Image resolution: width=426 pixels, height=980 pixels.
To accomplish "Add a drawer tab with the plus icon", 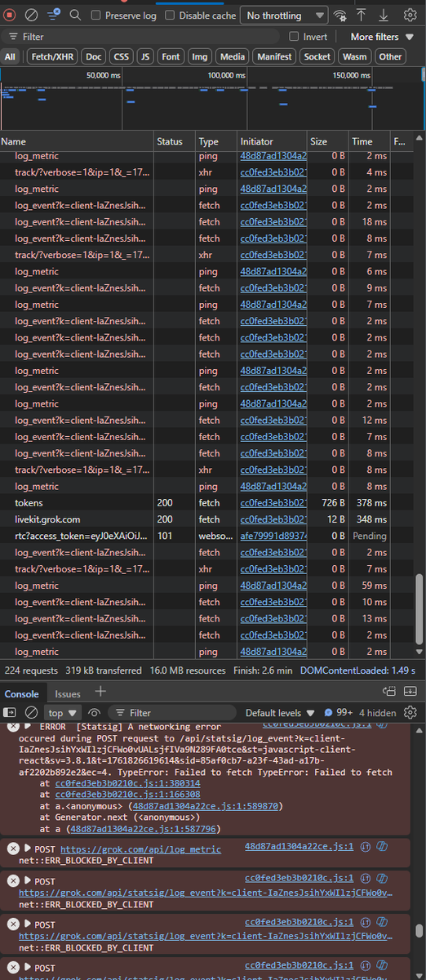I will (x=100, y=692).
